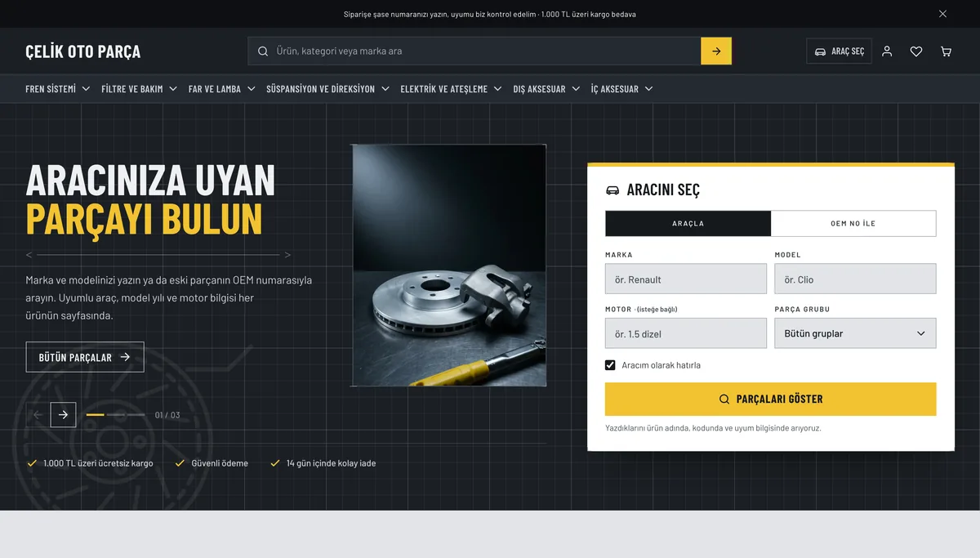
Task: Click the ARACINI SEÇ panel heading
Action: click(x=663, y=190)
